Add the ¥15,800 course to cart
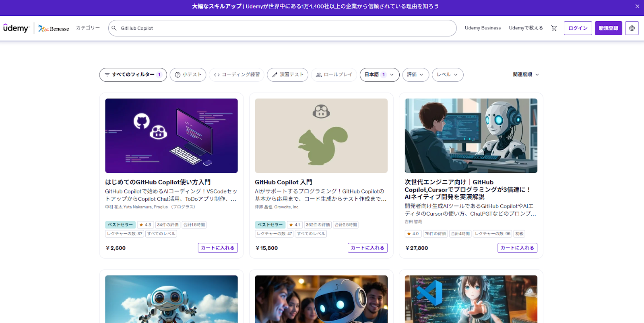This screenshot has height=323, width=644. coord(367,248)
